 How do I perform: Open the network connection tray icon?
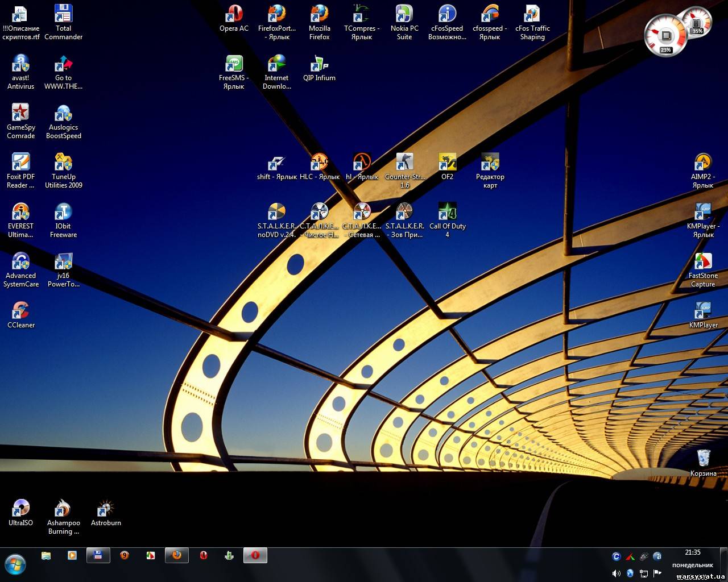click(x=644, y=573)
